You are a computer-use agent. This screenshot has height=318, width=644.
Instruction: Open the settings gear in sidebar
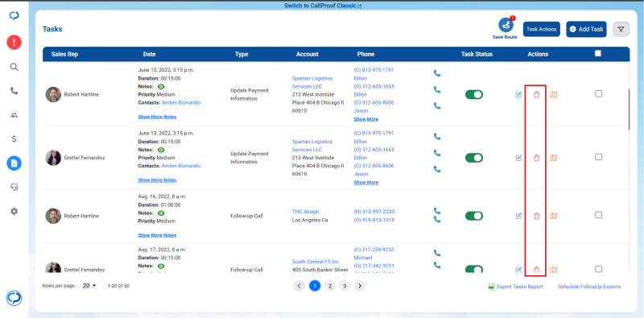click(14, 211)
